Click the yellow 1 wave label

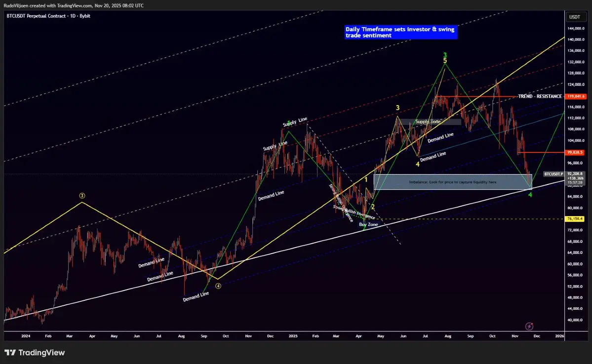(366, 180)
